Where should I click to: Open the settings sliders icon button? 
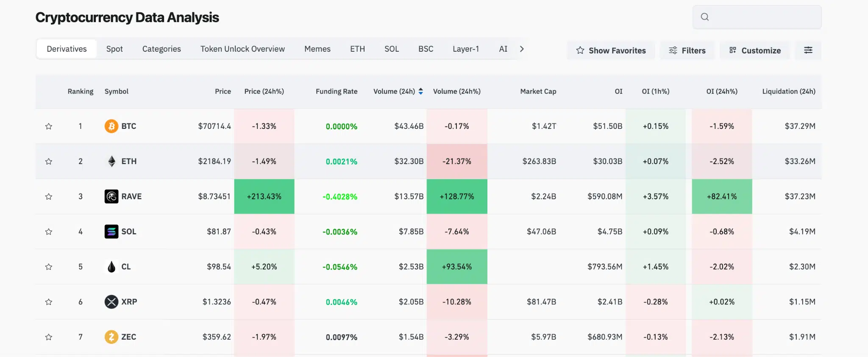coord(808,50)
